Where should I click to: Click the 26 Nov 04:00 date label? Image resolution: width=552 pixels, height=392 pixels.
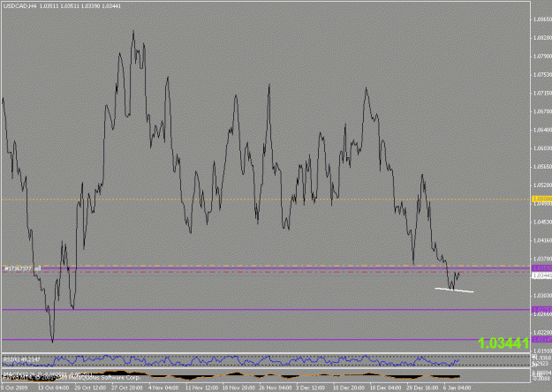(276, 388)
